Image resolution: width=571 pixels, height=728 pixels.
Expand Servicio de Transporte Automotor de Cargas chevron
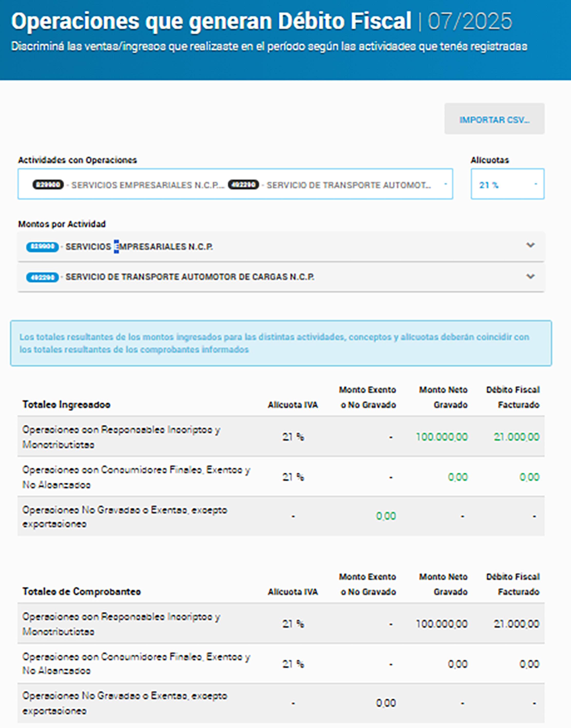[530, 276]
